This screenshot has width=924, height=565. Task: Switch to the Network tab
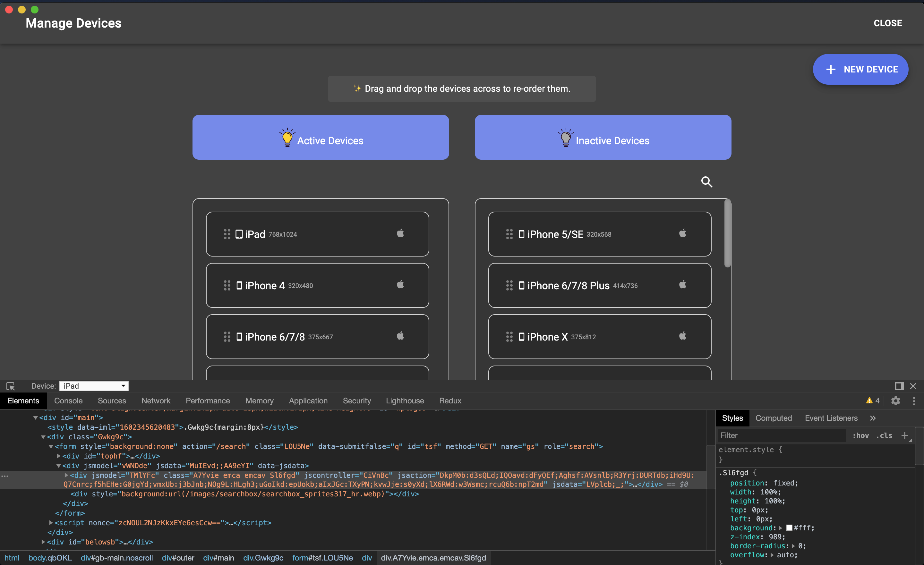coord(156,401)
